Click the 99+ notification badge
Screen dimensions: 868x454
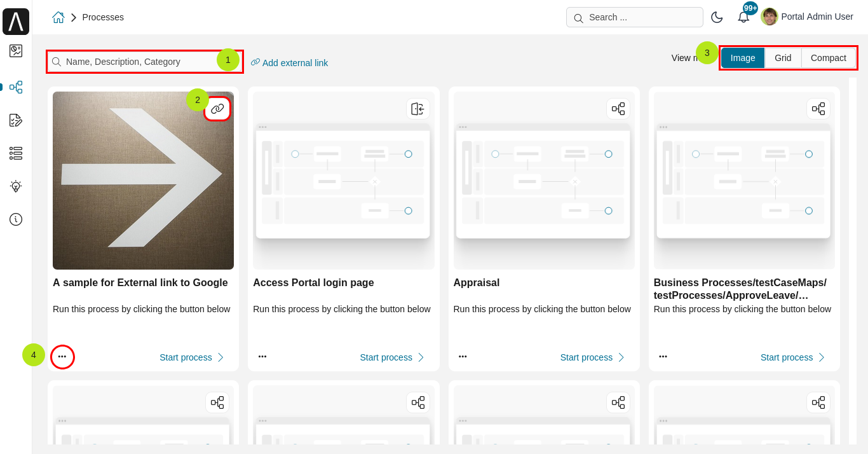pos(750,8)
